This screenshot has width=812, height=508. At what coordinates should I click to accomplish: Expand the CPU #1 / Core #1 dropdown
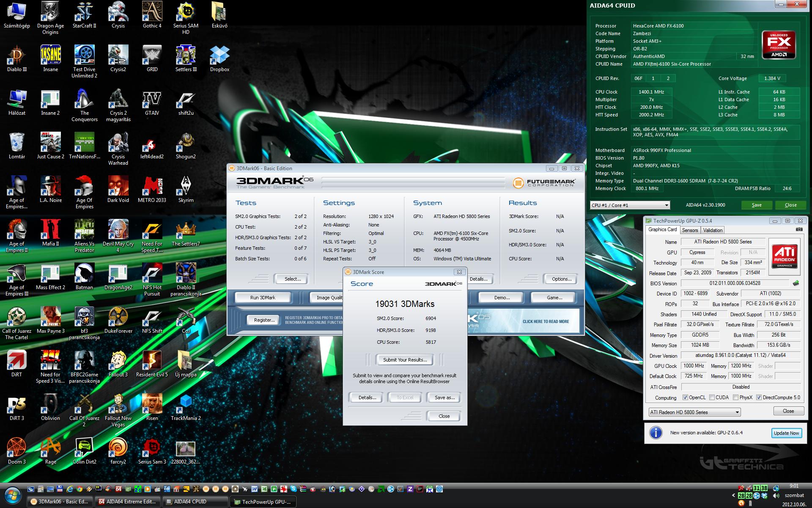pyautogui.click(x=630, y=205)
